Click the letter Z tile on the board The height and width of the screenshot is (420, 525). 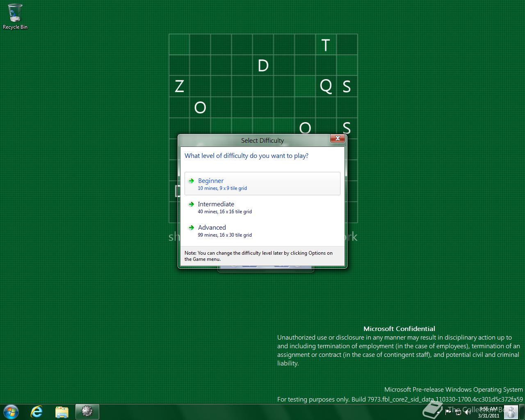click(x=179, y=87)
